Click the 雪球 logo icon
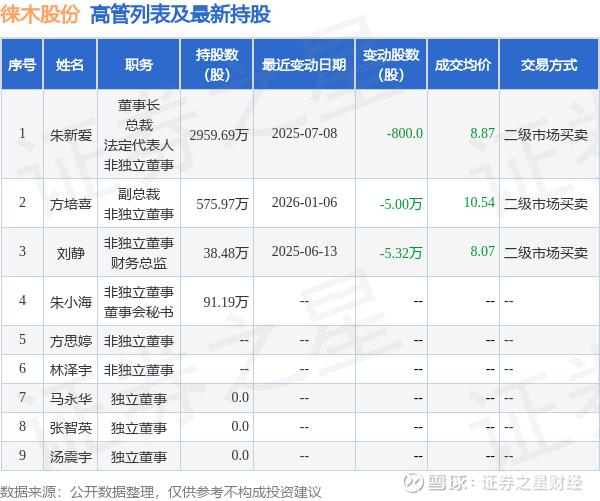This screenshot has height=501, width=600. 413,482
